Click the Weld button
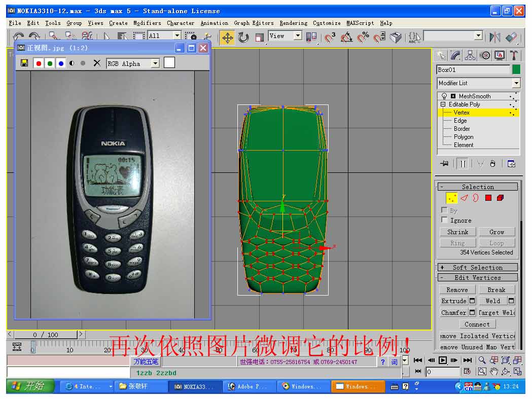The height and width of the screenshot is (399, 532). pos(492,301)
